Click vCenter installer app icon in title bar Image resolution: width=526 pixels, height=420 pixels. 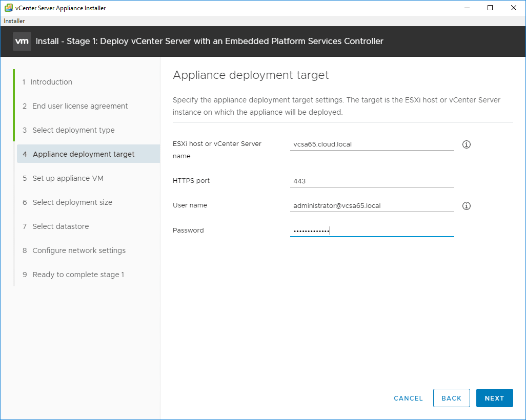[8, 8]
